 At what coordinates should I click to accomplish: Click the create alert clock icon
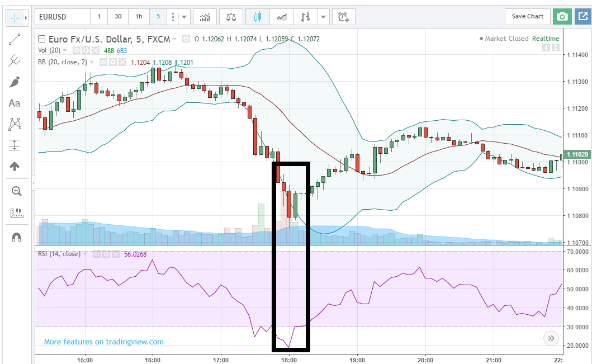point(343,17)
